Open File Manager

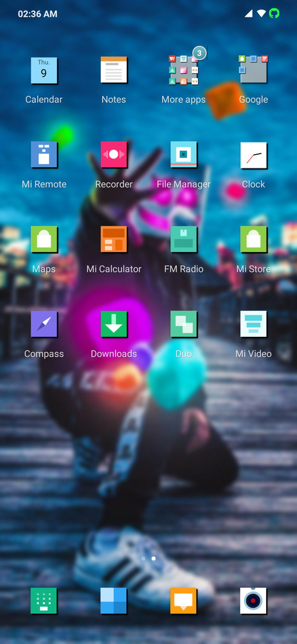(x=184, y=155)
